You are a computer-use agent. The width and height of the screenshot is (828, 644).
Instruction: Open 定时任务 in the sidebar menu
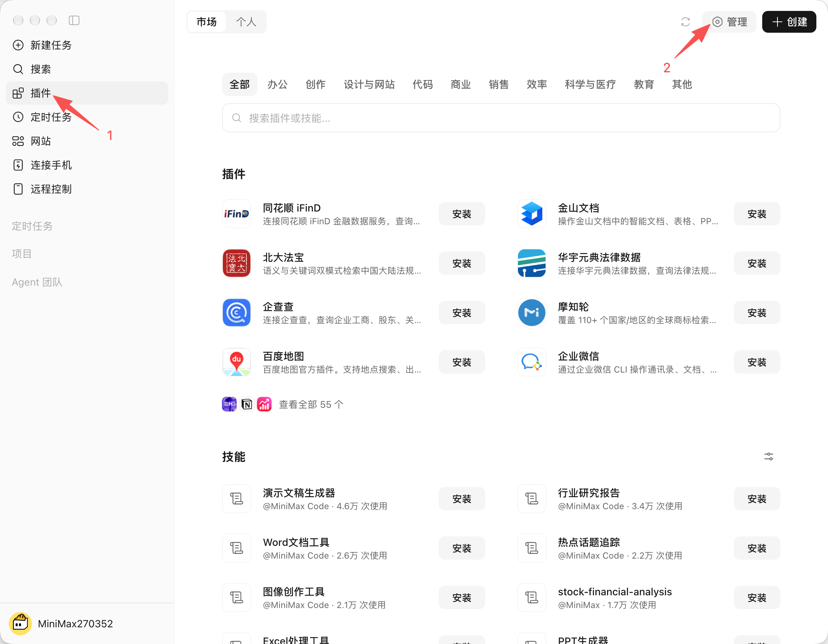pos(87,117)
